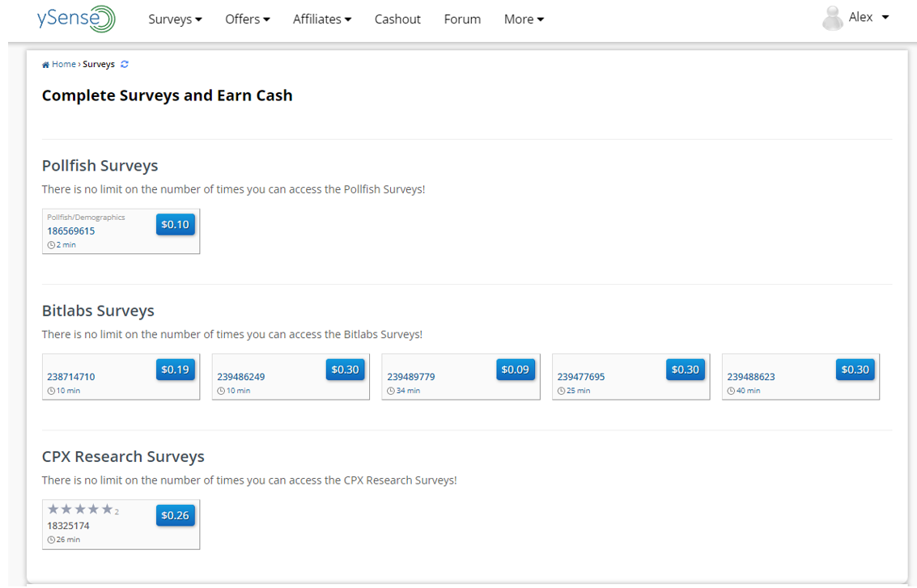Click the Surveys breadcrumb text

click(98, 64)
